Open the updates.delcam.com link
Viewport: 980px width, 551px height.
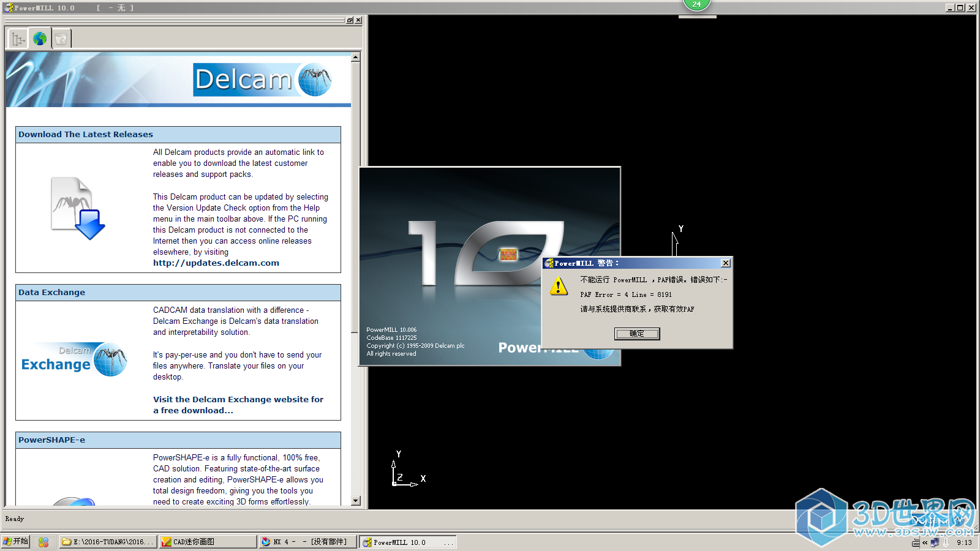(x=216, y=263)
